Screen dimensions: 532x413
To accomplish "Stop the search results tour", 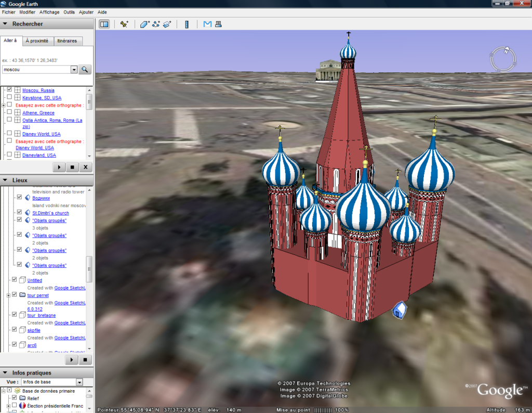I will [x=72, y=167].
